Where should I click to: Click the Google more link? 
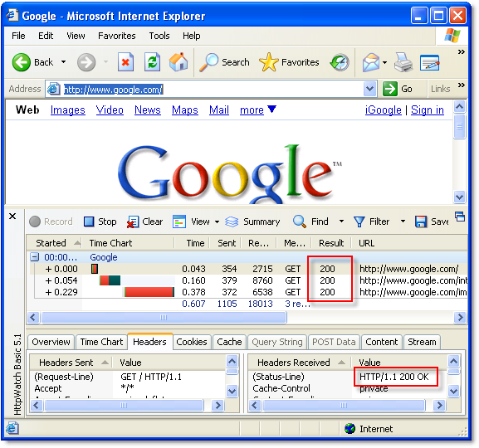(252, 110)
